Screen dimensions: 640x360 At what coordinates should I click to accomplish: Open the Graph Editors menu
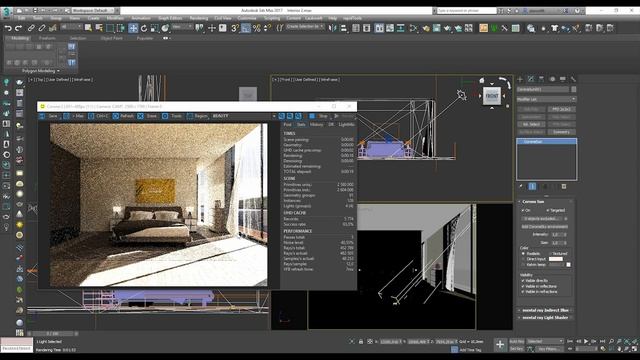170,18
